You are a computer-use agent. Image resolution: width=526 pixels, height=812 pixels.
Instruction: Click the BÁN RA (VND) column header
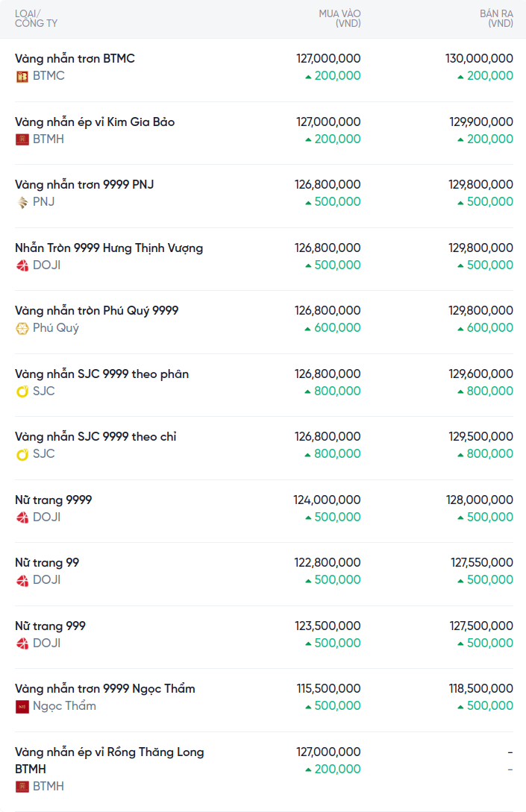click(496, 19)
